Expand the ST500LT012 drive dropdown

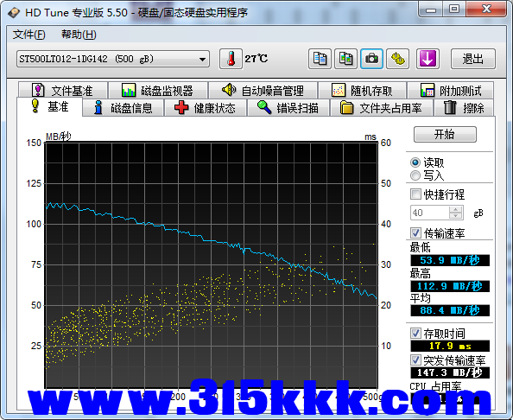pyautogui.click(x=202, y=60)
